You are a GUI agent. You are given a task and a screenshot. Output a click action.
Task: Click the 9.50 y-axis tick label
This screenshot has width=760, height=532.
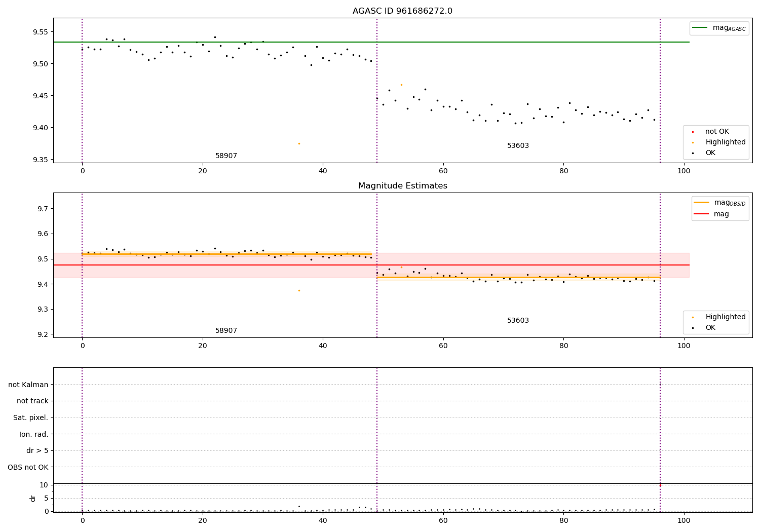pos(40,64)
